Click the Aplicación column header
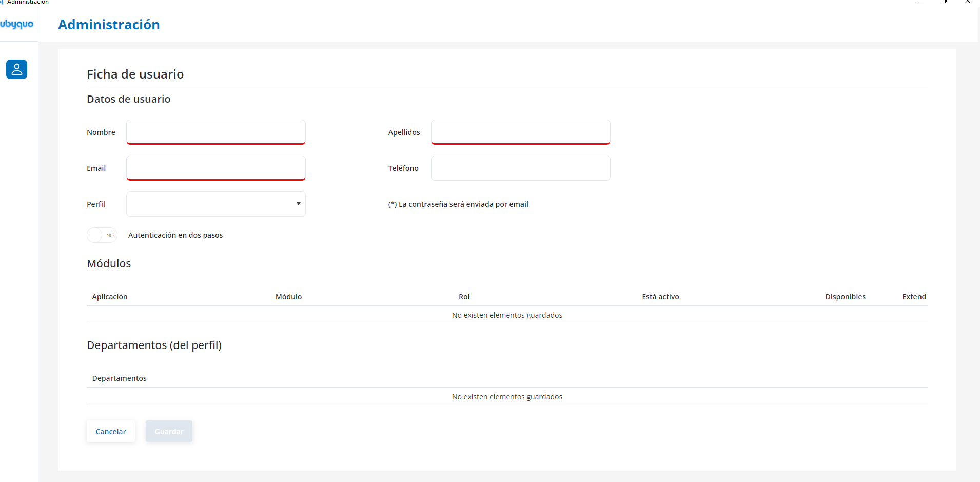The image size is (980, 482). pos(110,297)
